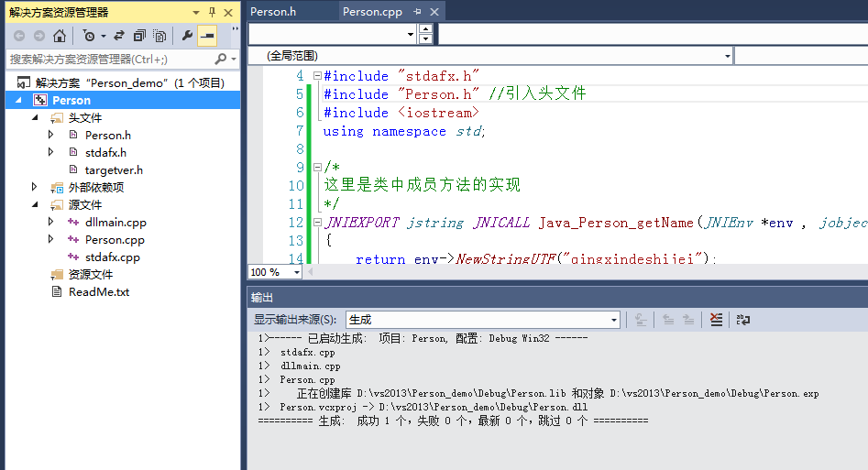Toggle the auto-hide pin on Solution Explorer
Image resolution: width=868 pixels, height=470 pixels.
[212, 12]
